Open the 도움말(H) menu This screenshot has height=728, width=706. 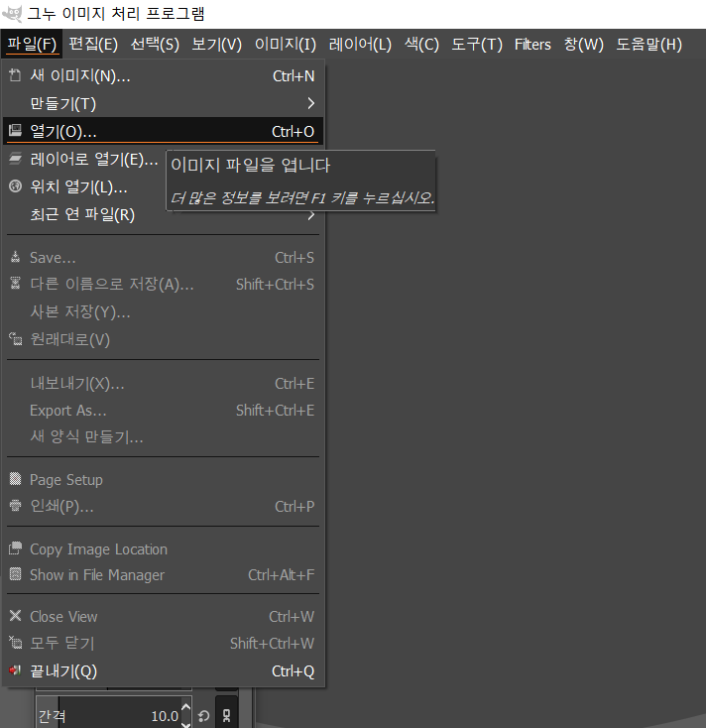[648, 45]
